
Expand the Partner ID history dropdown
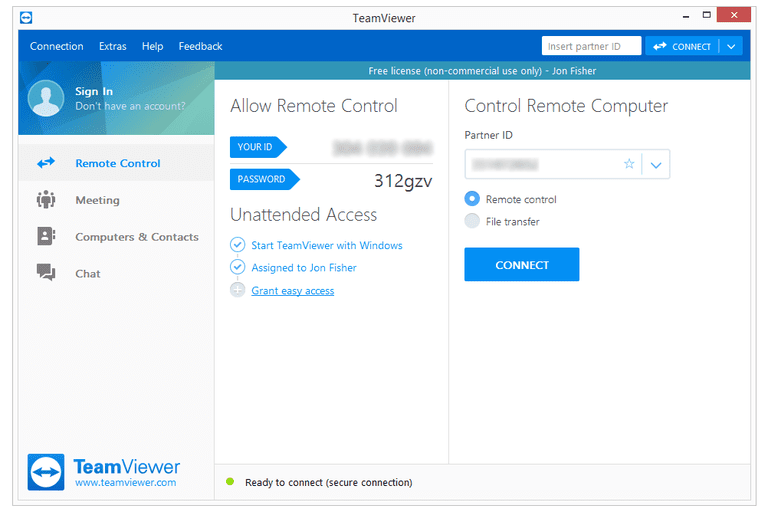click(x=656, y=165)
